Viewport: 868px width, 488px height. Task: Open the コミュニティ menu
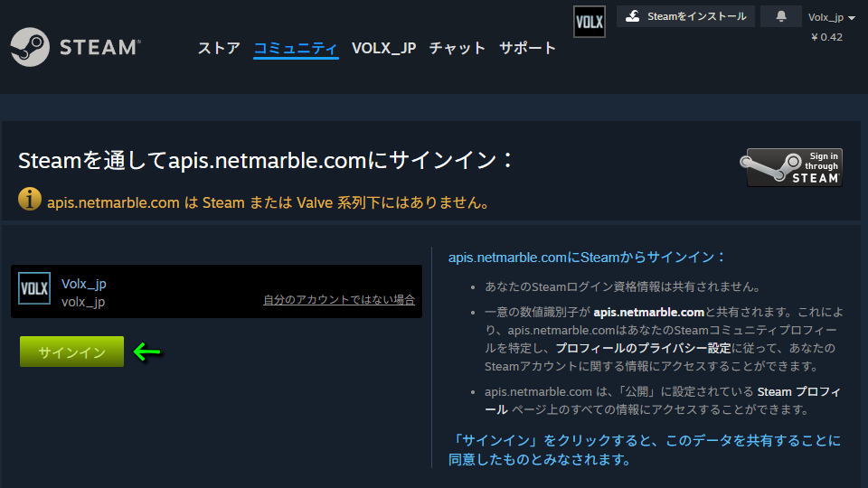[x=296, y=48]
